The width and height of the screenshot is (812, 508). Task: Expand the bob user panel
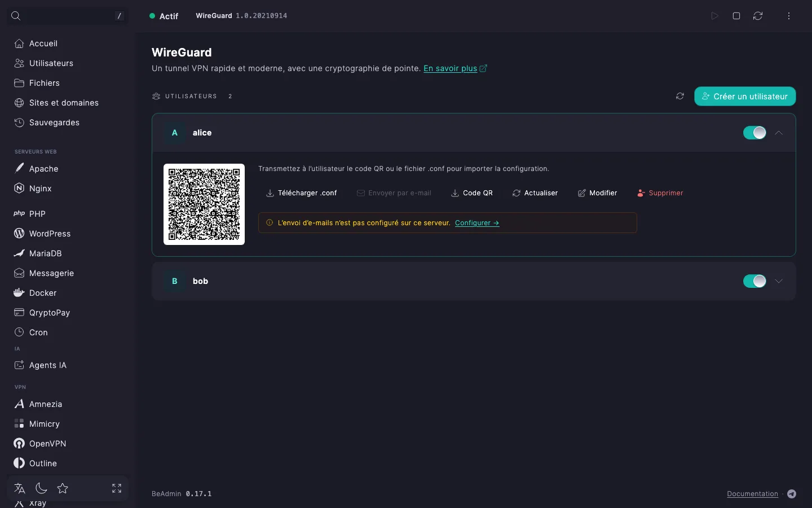[779, 281]
